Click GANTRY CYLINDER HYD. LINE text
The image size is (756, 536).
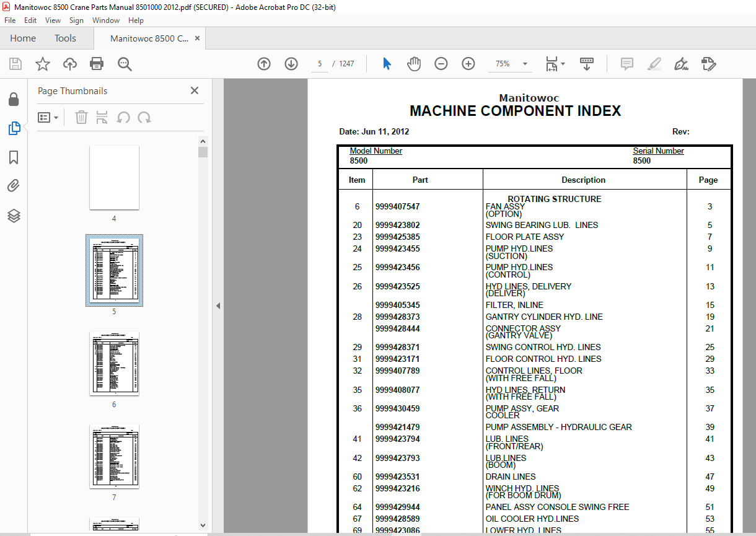(544, 317)
